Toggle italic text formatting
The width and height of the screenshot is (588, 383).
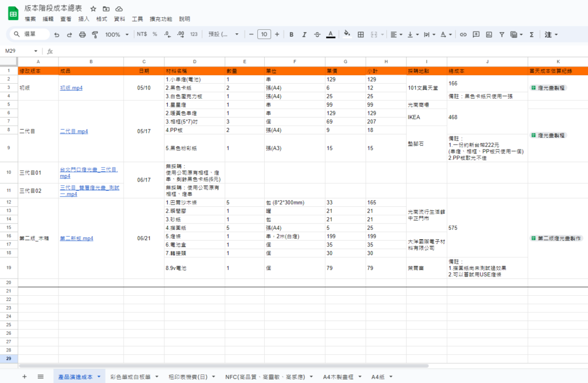coord(304,34)
